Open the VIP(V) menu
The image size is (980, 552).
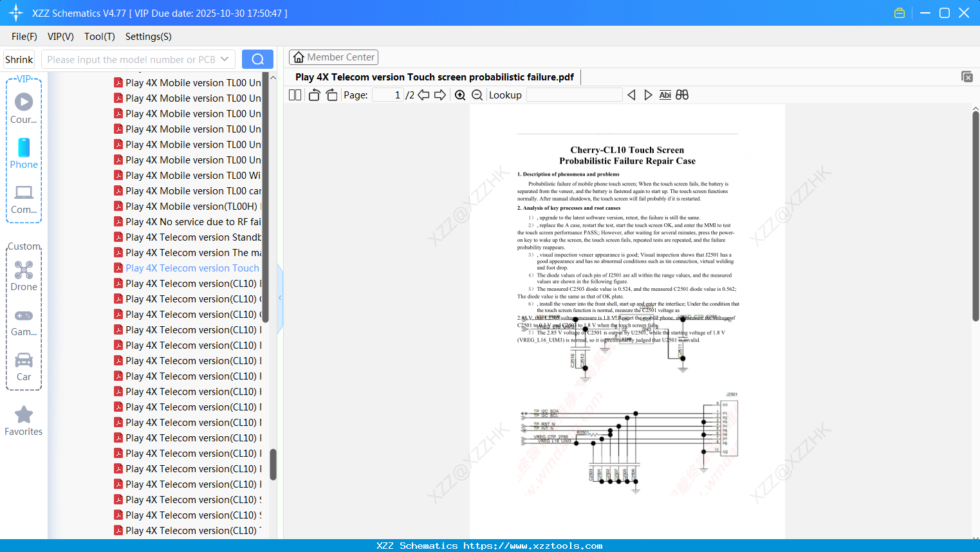coord(60,37)
